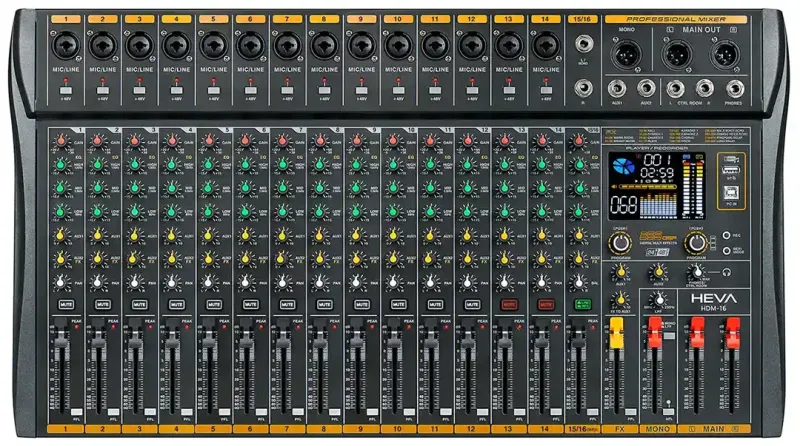Click the AUX2 output jack
Viewport: 800px width, 446px height.
coord(646,89)
